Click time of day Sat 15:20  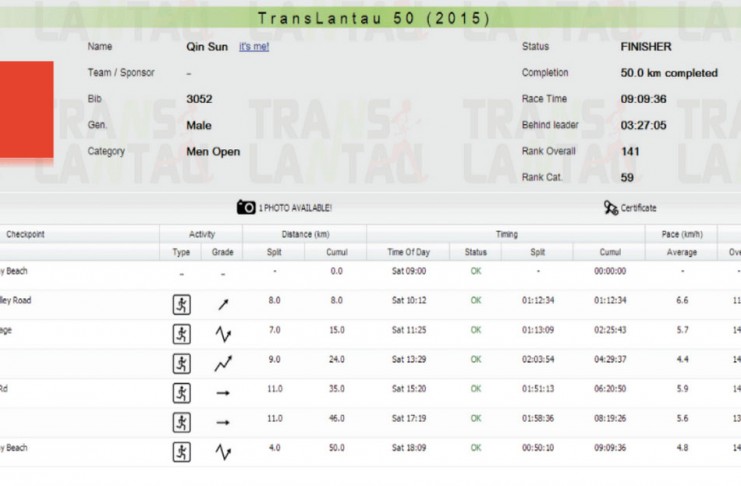pos(409,389)
